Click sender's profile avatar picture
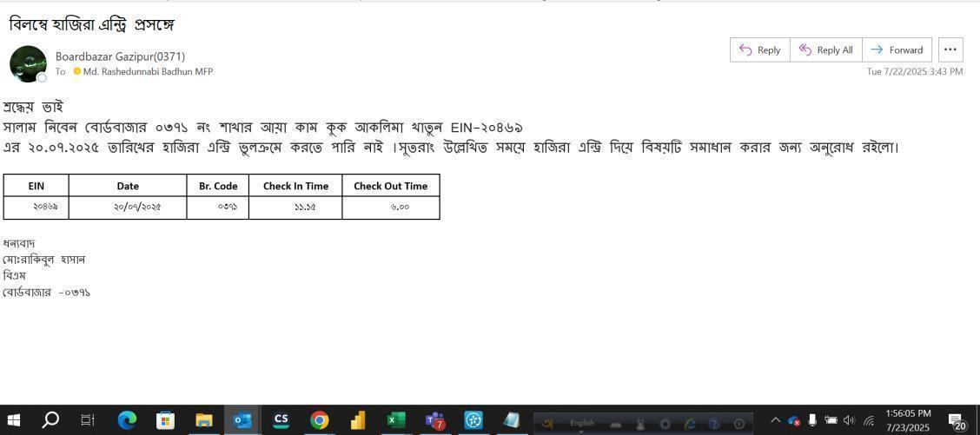The width and height of the screenshot is (980, 435). click(x=28, y=64)
